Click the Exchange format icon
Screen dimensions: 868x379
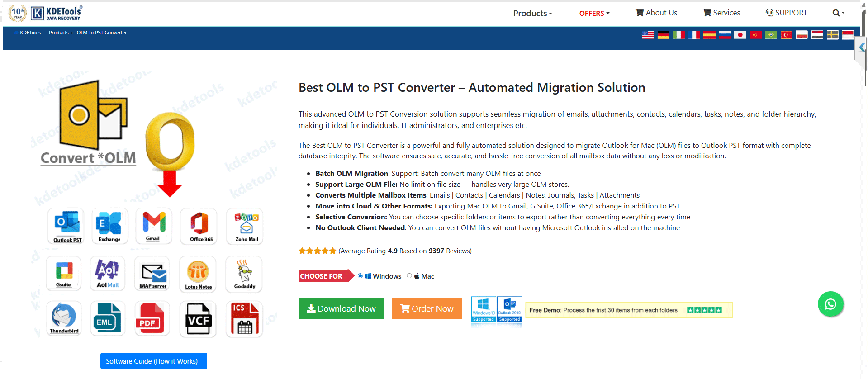point(109,226)
